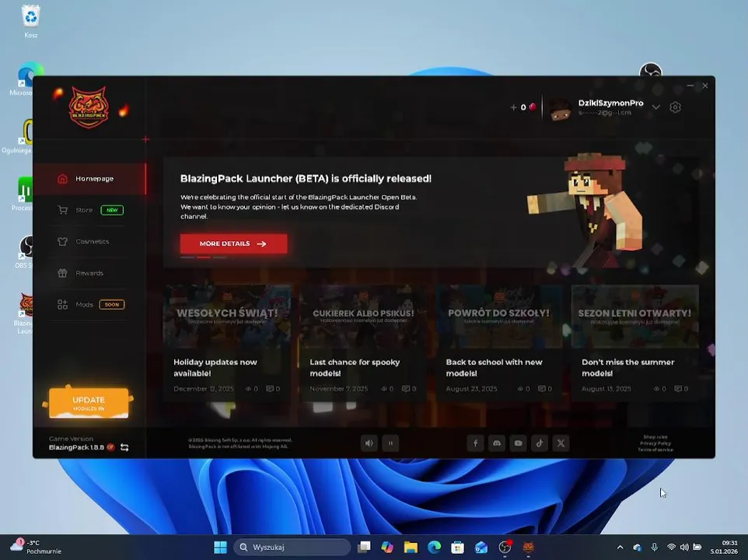Click the banner headline about BETA release
Image resolution: width=748 pixels, height=560 pixels.
(306, 178)
